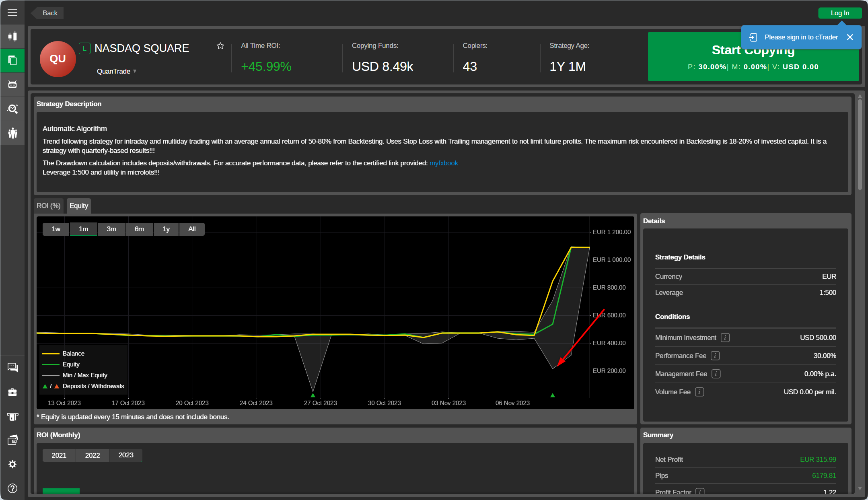The width and height of the screenshot is (868, 500).
Task: Click Please sign in to cTrader message
Action: (801, 37)
